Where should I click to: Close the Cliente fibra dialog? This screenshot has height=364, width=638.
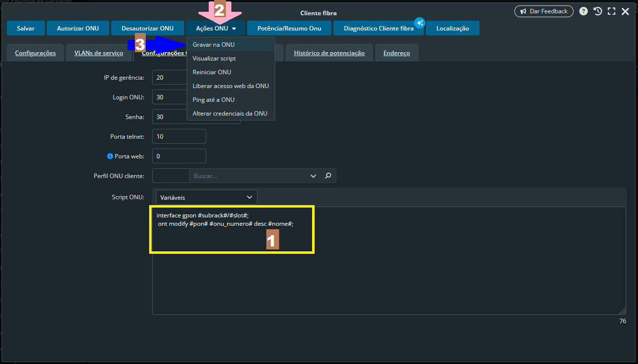click(625, 11)
